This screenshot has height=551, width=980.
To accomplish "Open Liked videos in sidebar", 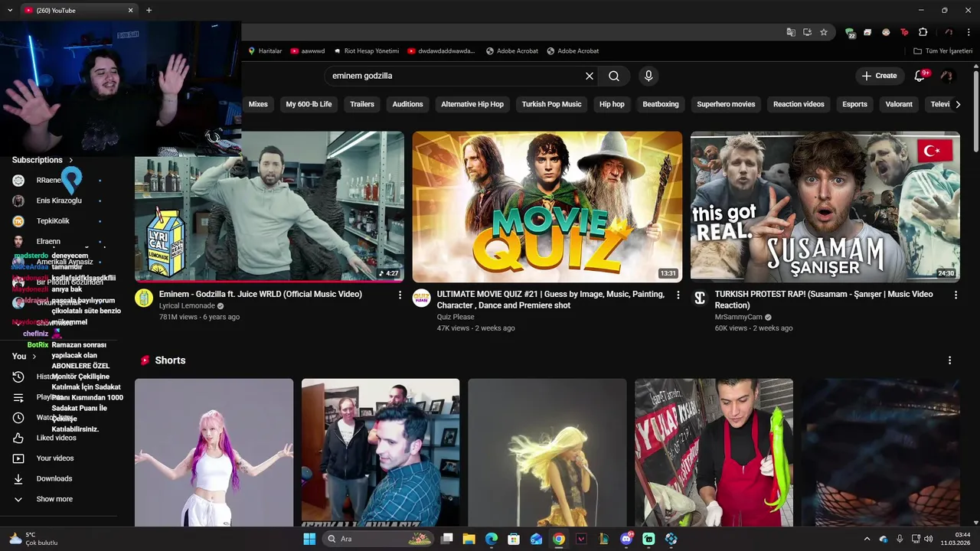I will [x=56, y=438].
